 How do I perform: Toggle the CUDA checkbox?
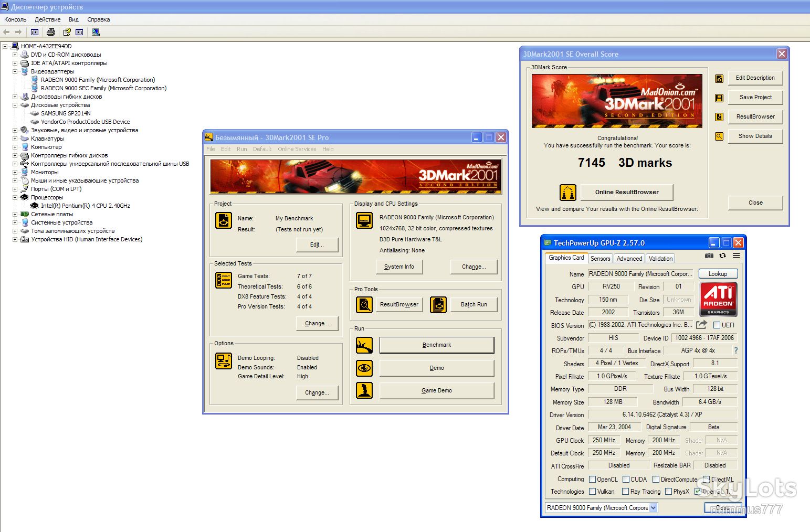point(626,480)
